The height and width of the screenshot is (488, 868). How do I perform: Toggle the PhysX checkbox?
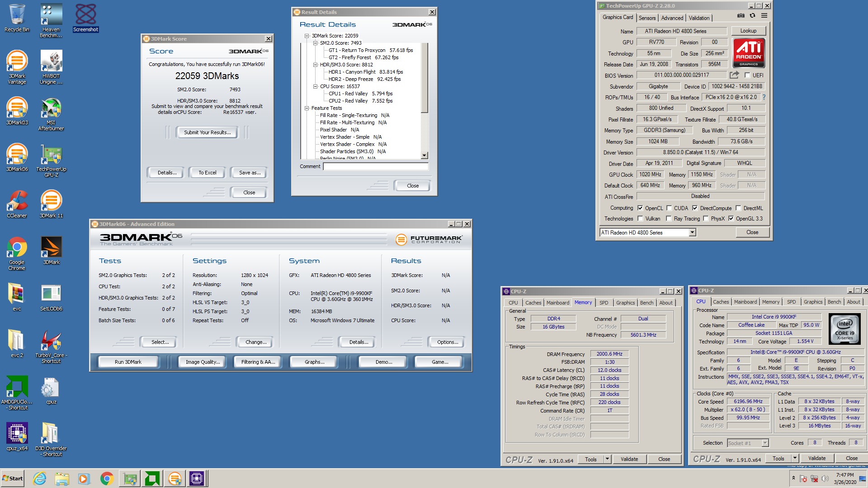pos(706,219)
